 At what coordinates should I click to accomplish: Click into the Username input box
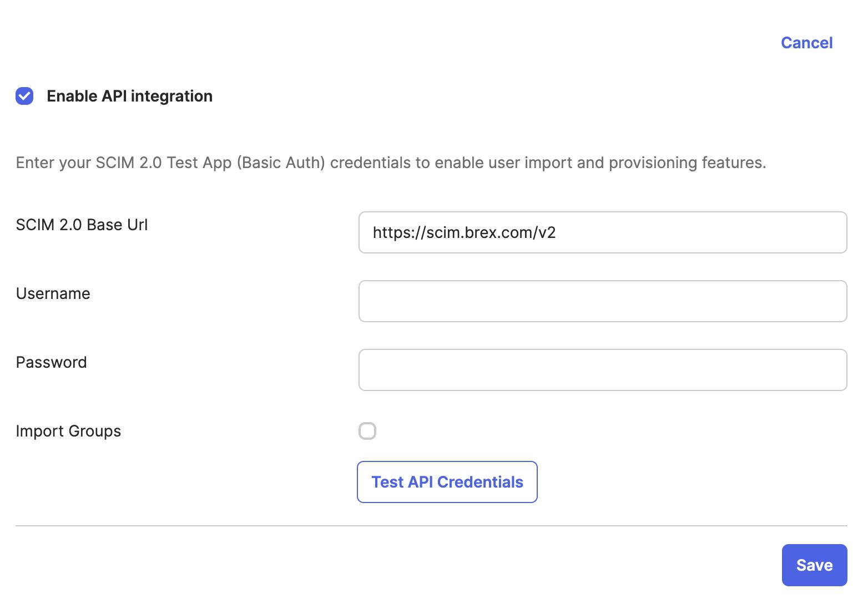pos(603,301)
